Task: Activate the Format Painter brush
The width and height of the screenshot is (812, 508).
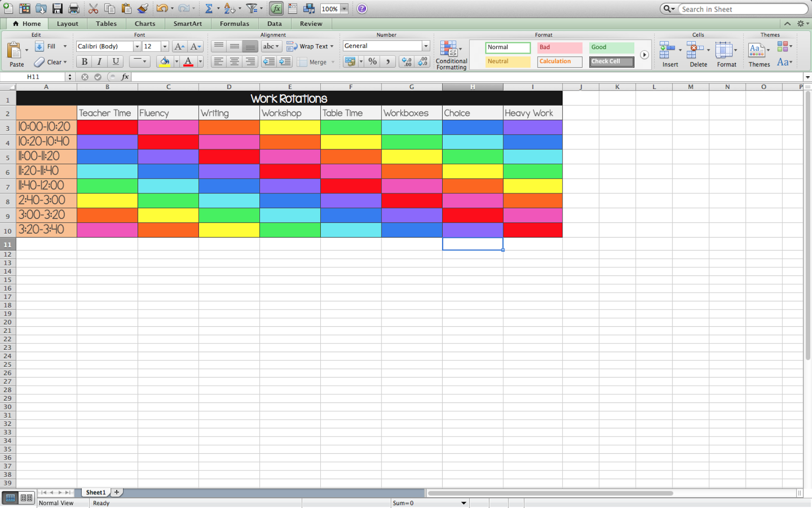Action: click(143, 9)
